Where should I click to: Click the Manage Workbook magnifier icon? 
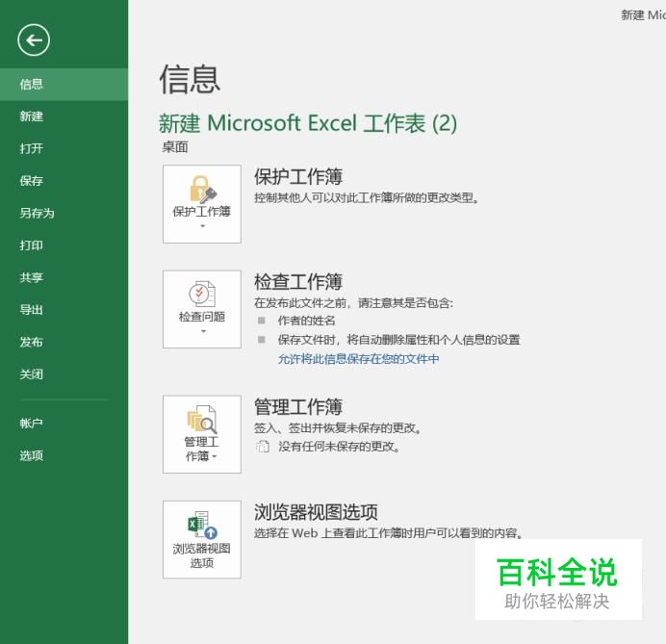[x=202, y=420]
